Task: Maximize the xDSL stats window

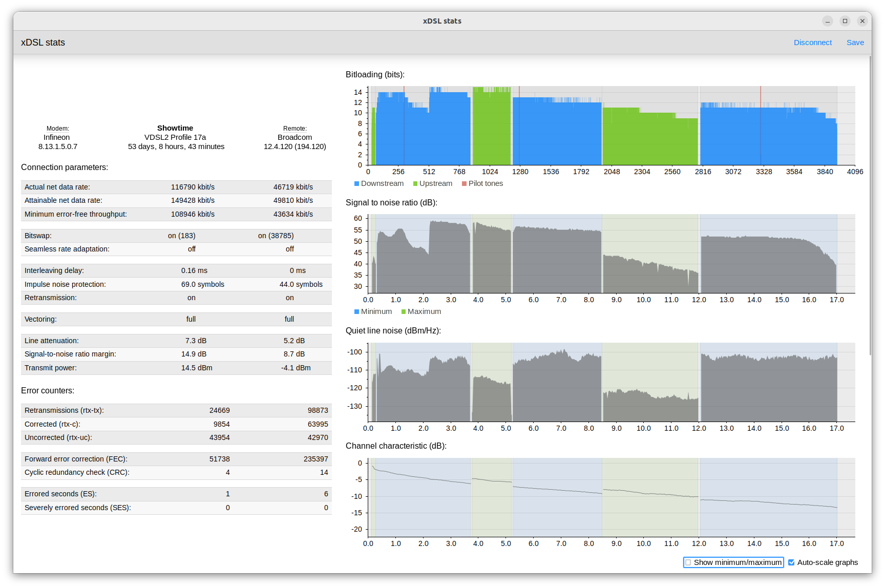Action: click(x=845, y=21)
